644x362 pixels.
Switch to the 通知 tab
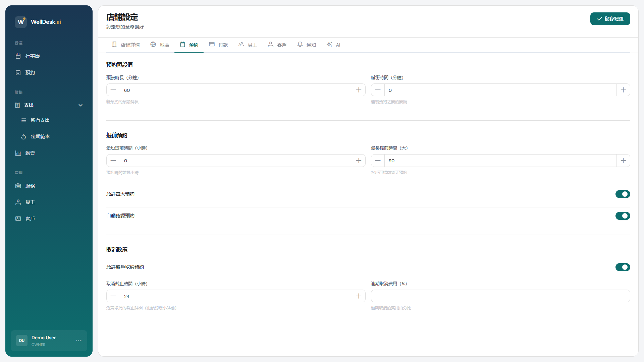pos(307,45)
